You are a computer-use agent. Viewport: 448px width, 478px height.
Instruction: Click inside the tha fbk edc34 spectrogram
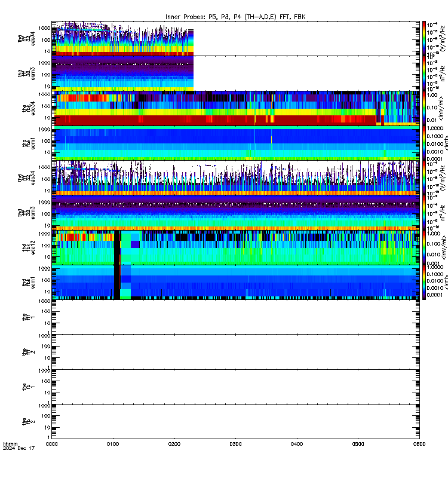[235, 108]
